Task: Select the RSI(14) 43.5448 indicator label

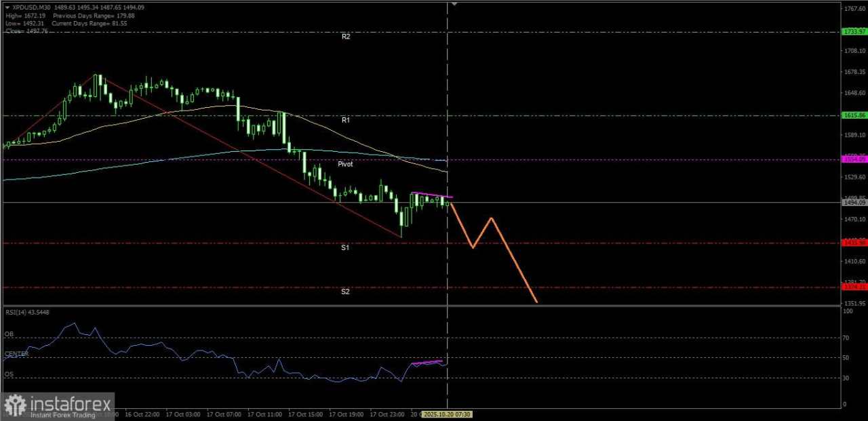Action: pyautogui.click(x=27, y=312)
